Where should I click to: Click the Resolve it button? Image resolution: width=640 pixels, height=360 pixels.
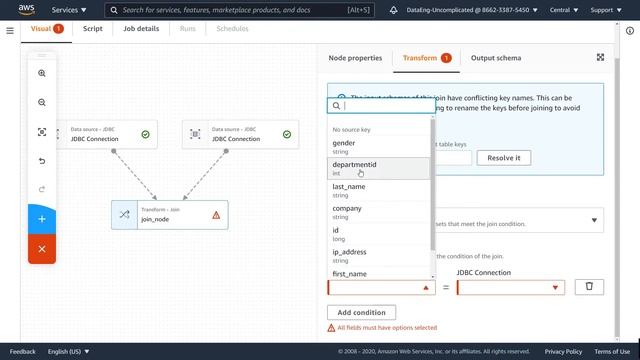[504, 158]
